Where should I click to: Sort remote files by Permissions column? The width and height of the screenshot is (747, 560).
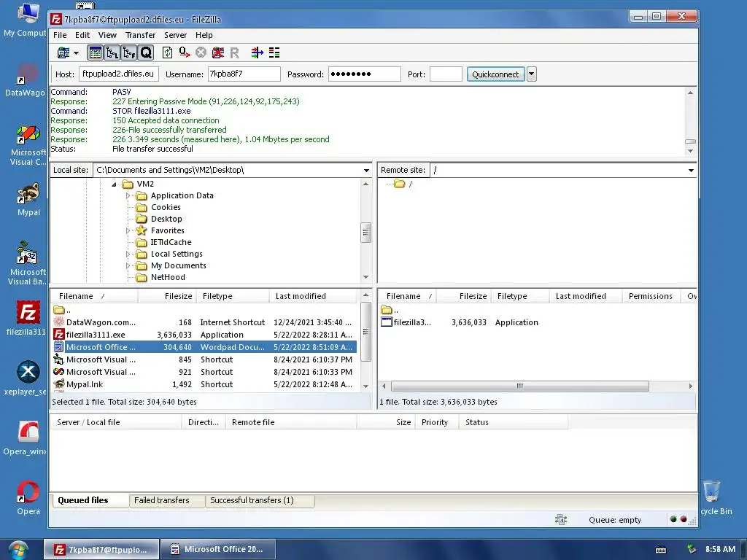[650, 296]
